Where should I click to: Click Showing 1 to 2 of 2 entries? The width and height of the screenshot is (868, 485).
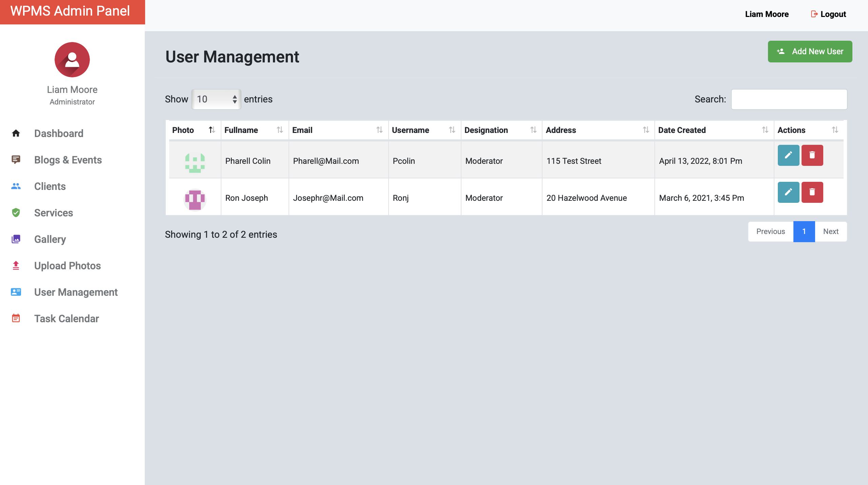click(x=221, y=234)
